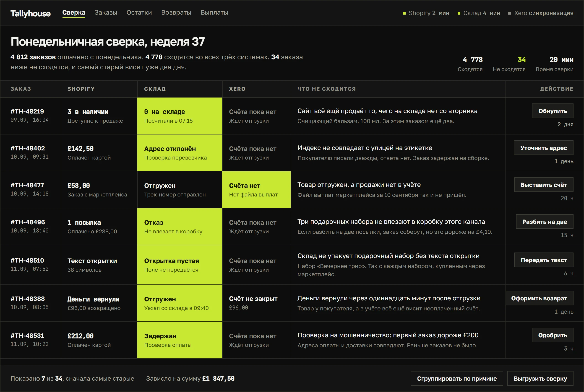Click the Выгрузить сверку button
The height and width of the screenshot is (392, 584).
[540, 379]
